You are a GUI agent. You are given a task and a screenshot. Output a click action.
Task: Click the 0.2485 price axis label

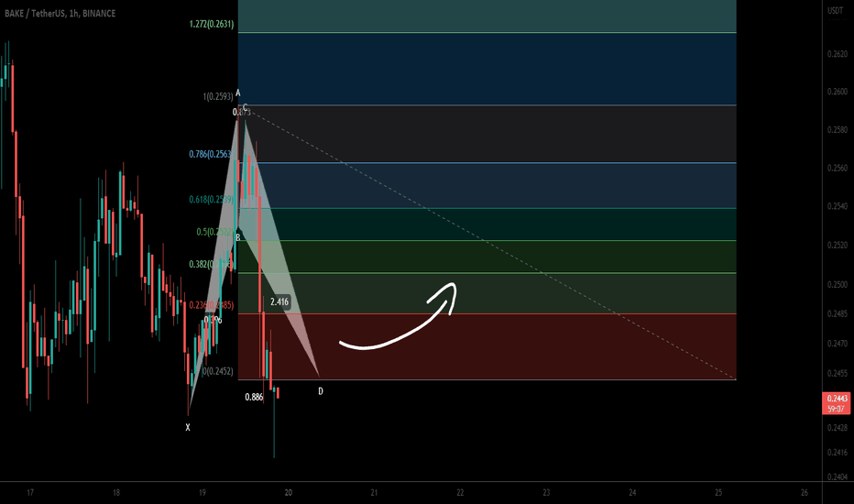coord(838,313)
